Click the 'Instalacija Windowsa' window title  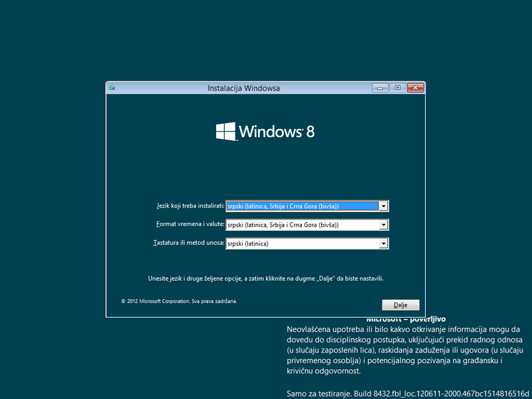(243, 88)
